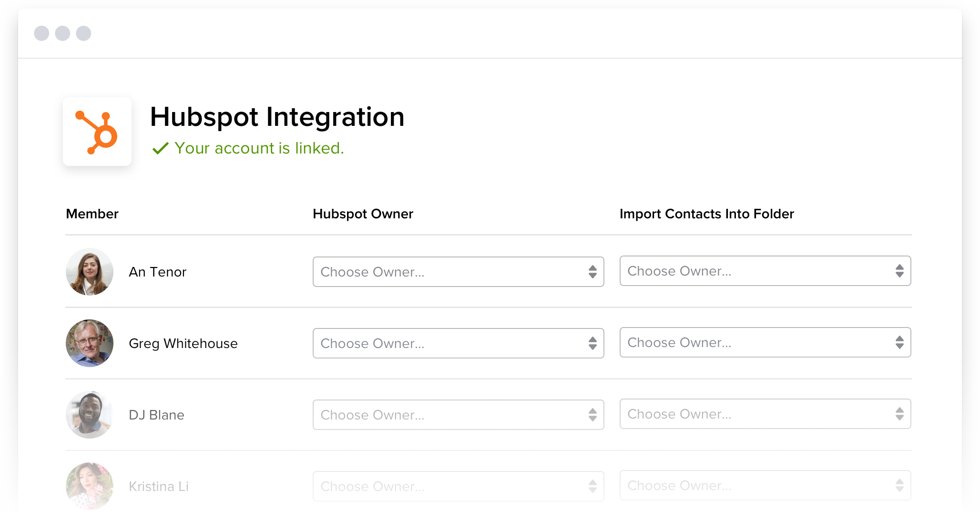
Task: Select the member name An Tenor
Action: coord(157,272)
